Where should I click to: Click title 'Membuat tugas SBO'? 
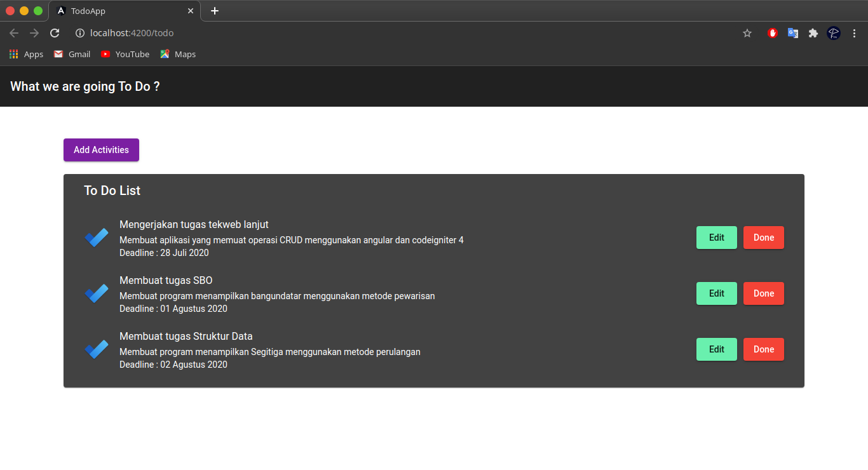pyautogui.click(x=166, y=280)
